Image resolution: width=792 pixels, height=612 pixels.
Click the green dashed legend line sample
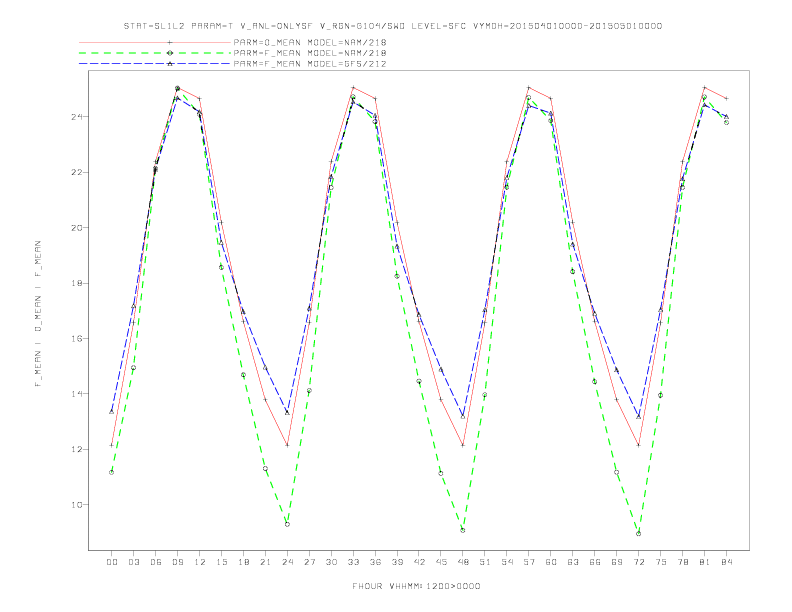tap(155, 53)
